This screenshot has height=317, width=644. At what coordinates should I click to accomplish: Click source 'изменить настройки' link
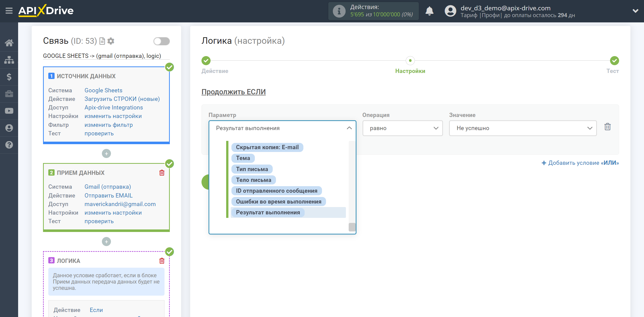point(113,116)
